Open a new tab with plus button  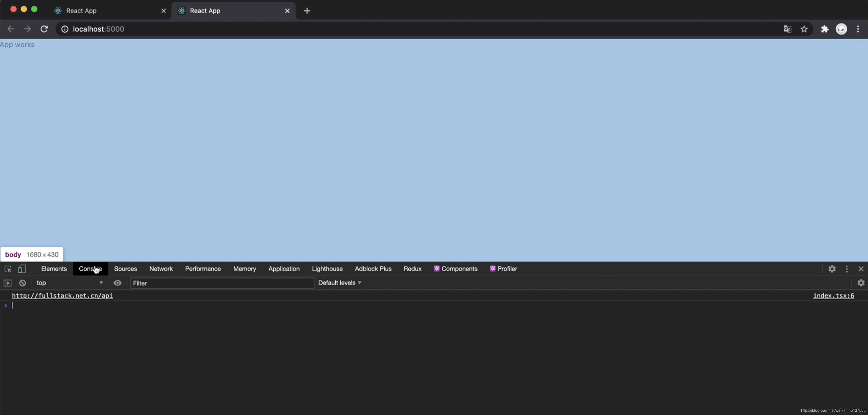point(307,11)
